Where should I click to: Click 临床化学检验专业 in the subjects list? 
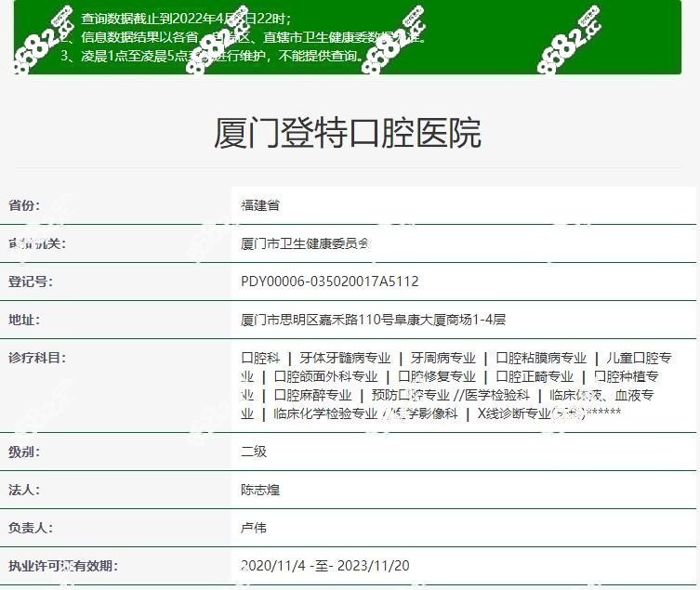click(x=326, y=413)
